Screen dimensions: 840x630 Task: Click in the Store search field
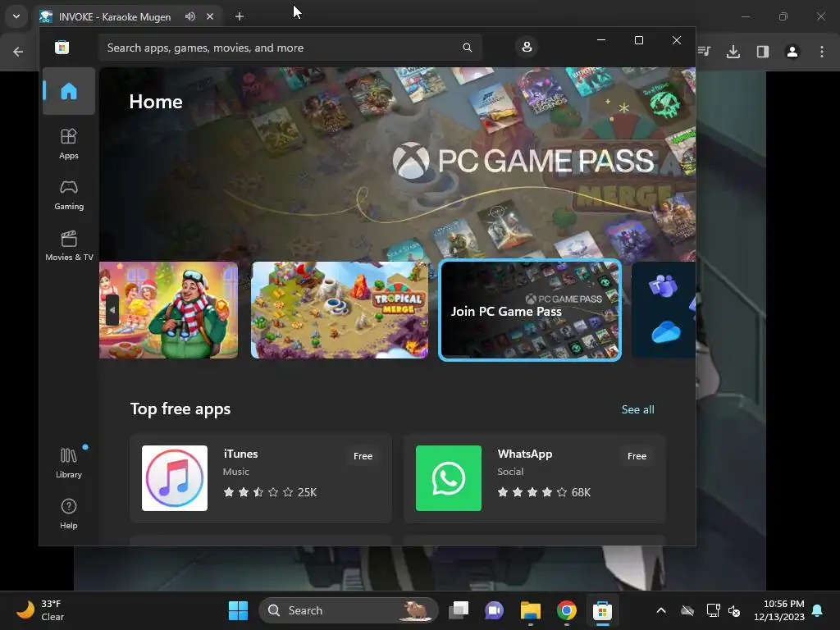[x=290, y=48]
